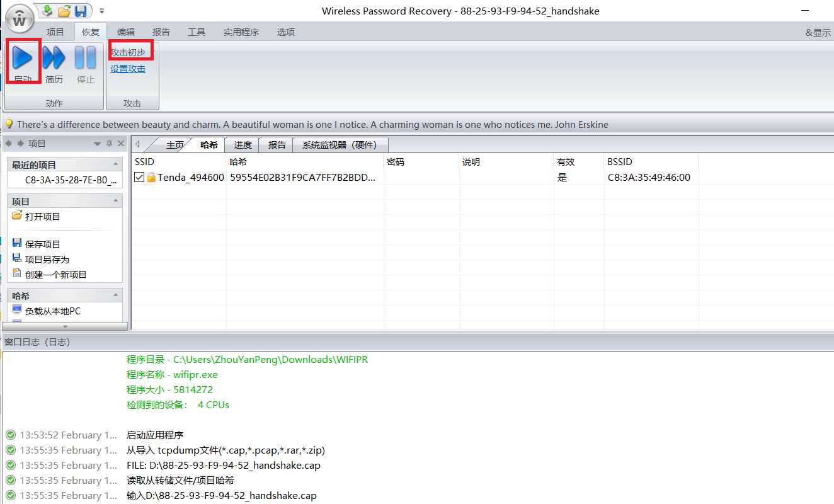This screenshot has height=504, width=834.
Task: Select the Tenda_494600 SSID text
Action: click(x=191, y=178)
